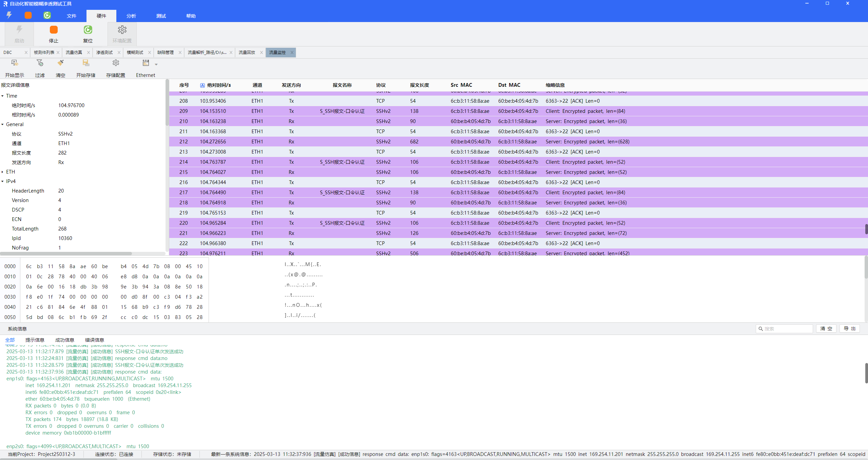Viewport: 868px width, 460px height.
Task: Close the 流量回放 tab
Action: (261, 53)
